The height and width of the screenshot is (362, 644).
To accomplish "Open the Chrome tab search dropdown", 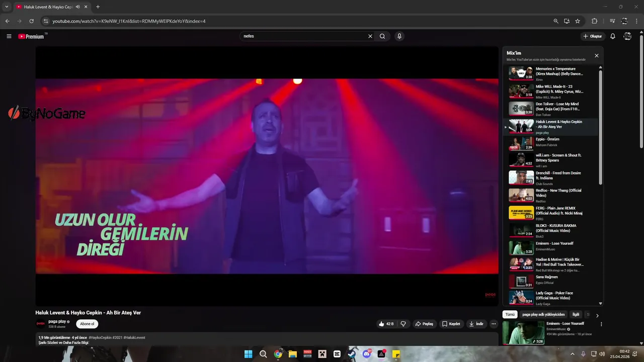I will 7,7.
